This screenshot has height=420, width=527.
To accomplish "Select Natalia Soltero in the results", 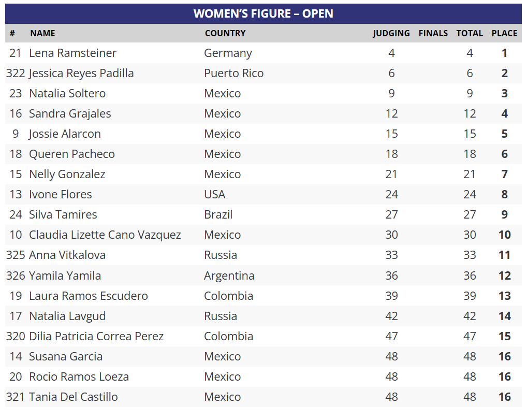I will click(67, 93).
